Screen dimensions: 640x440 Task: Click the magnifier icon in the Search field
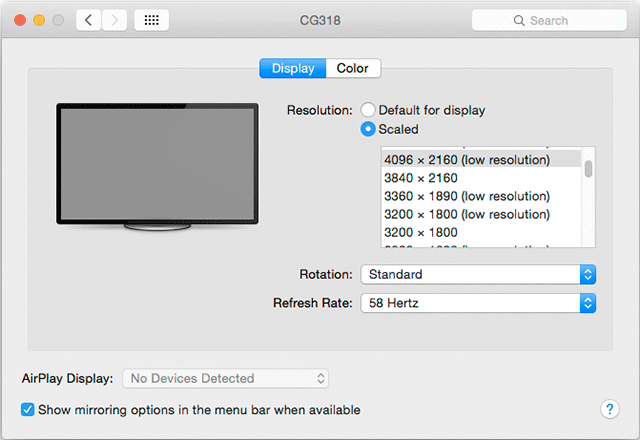coord(519,20)
